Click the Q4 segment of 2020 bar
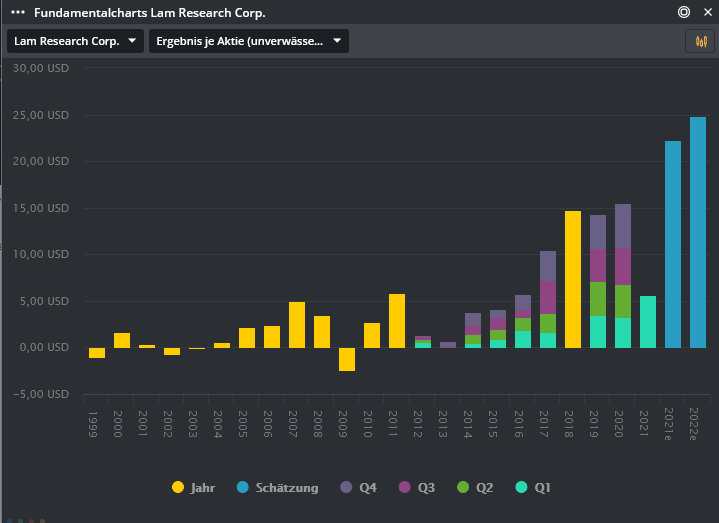Screen dimensions: 719x523 click(x=623, y=226)
